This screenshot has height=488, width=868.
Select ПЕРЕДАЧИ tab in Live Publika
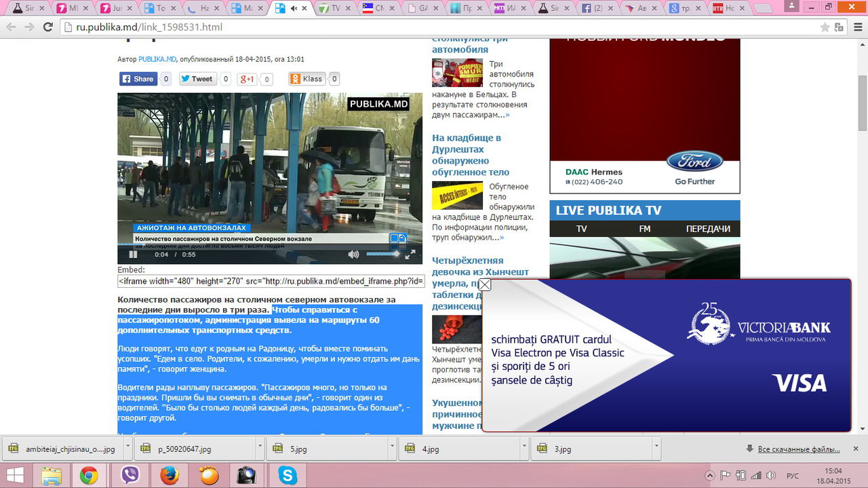[708, 229]
